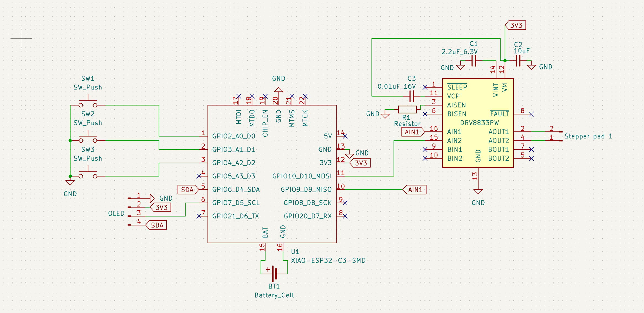Select the R1 resistor symbol
The image size is (644, 313).
[407, 110]
